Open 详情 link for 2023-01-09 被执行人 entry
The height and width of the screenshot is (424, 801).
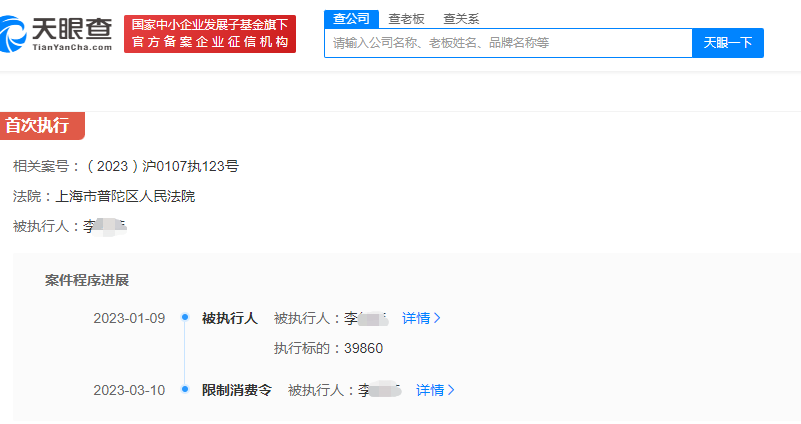[421, 318]
